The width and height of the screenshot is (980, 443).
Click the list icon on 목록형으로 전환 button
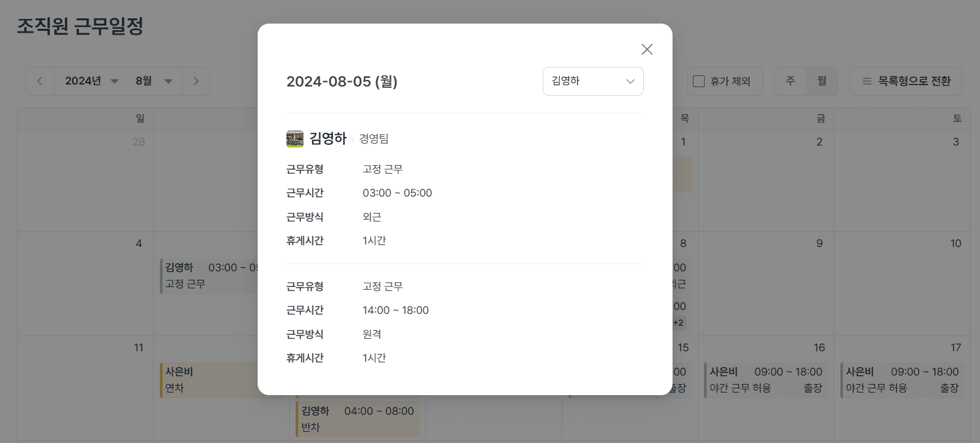click(x=867, y=81)
